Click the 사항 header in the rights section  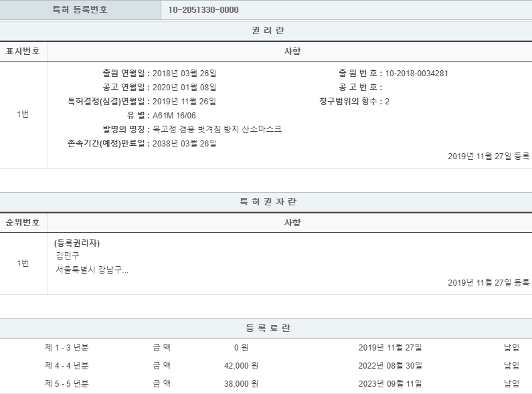(292, 52)
